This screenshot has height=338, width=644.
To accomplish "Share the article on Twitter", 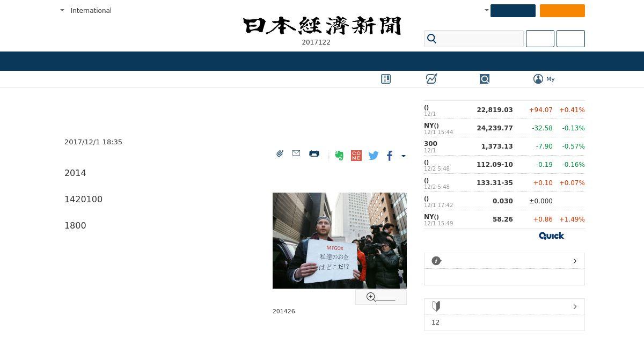I will click(x=374, y=156).
